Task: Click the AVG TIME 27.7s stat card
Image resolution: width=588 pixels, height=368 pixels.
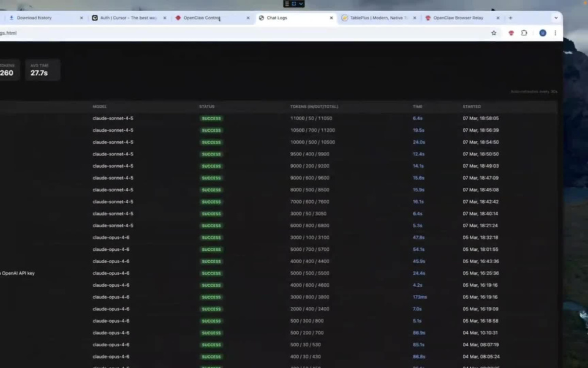Action: coord(43,69)
